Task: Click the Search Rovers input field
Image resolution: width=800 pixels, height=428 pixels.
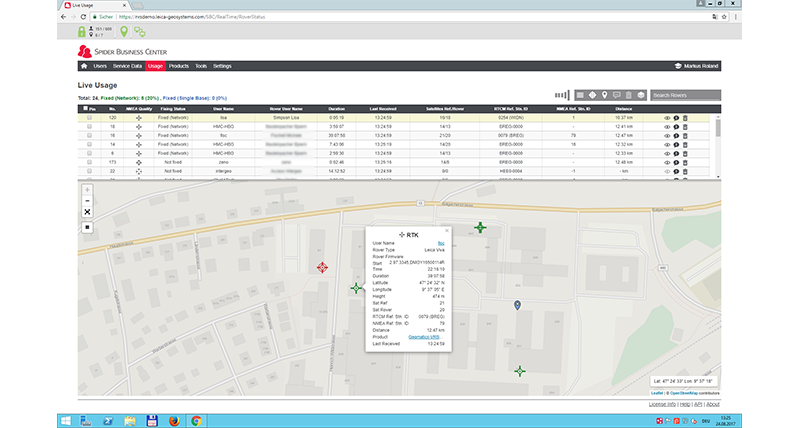Action: pos(684,95)
